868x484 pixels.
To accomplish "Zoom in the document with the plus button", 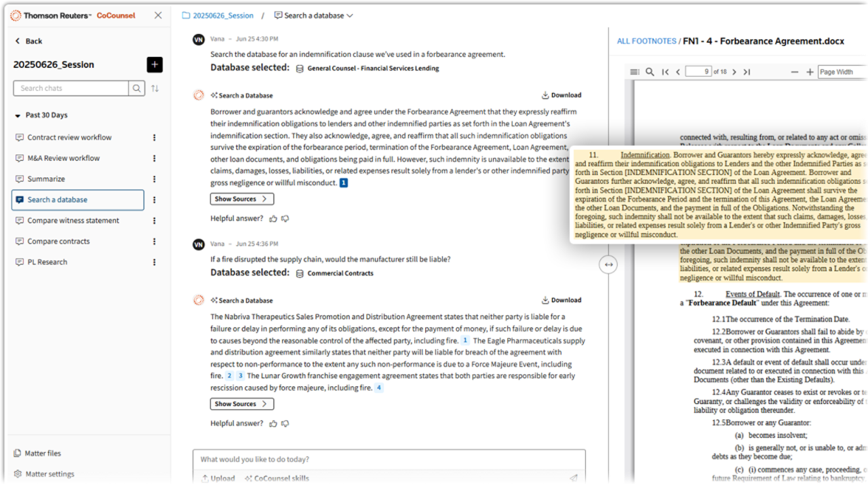I will 810,72.
